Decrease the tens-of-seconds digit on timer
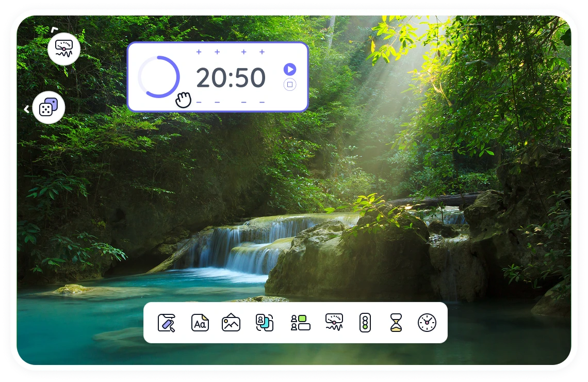Image resolution: width=588 pixels, height=382 pixels. [244, 102]
